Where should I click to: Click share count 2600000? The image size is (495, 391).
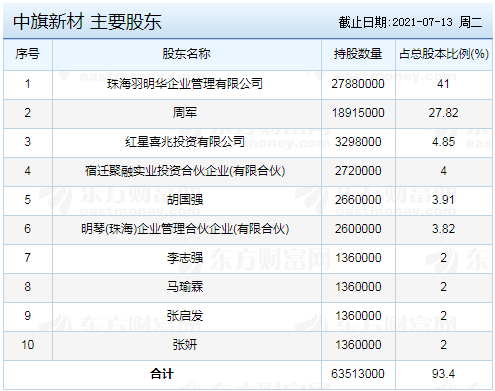coord(358,229)
